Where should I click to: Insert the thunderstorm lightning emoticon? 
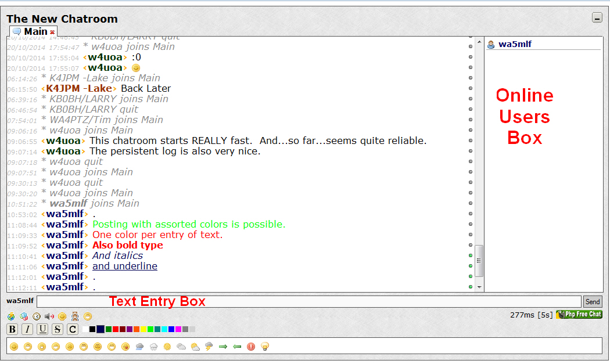(x=209, y=347)
